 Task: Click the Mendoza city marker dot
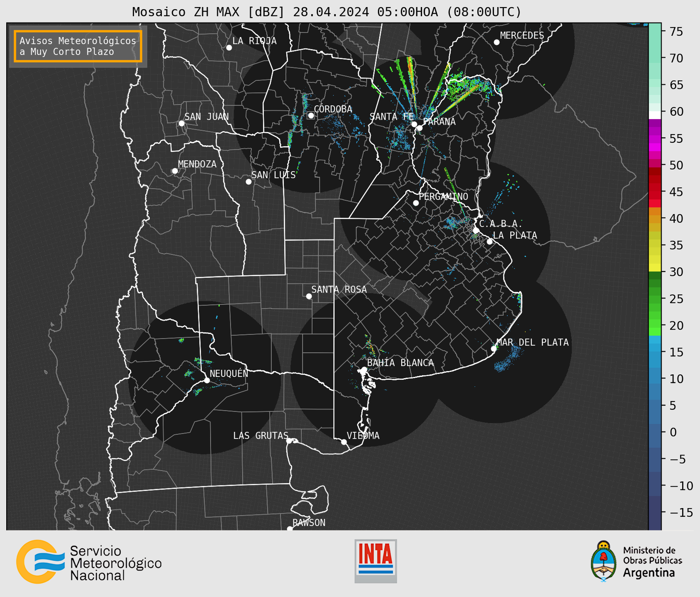click(x=175, y=171)
